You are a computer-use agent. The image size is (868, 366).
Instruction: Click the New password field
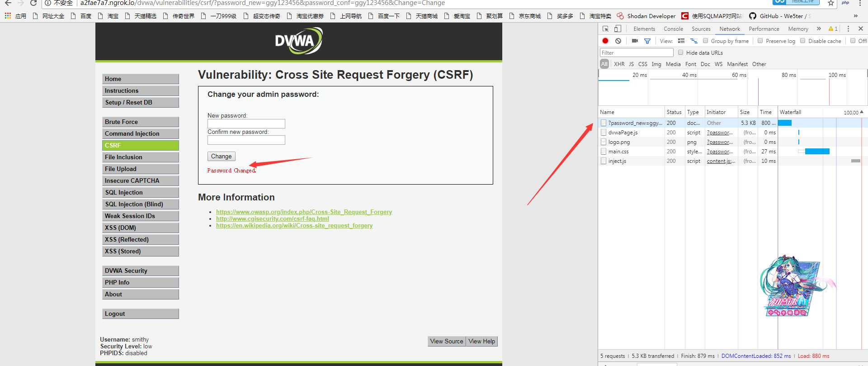[246, 124]
